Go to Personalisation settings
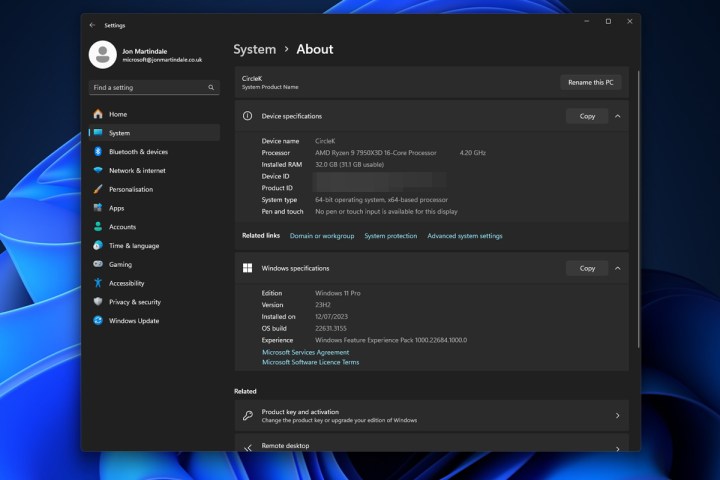The image size is (720, 480). [131, 189]
